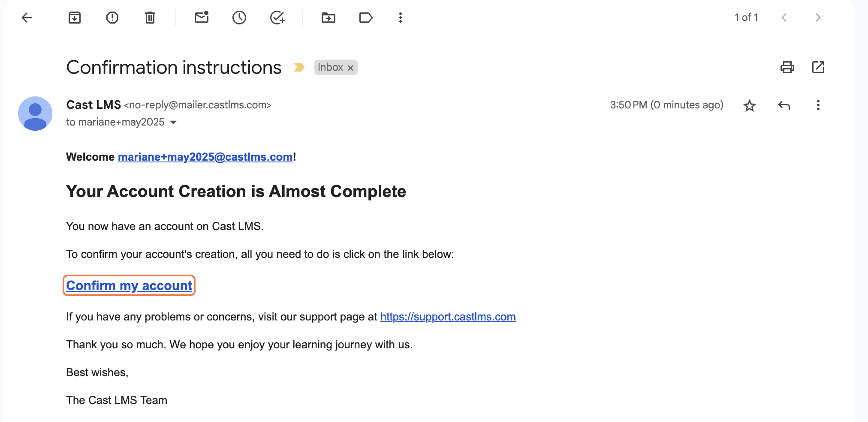Print the email conversation
This screenshot has height=422, width=868.
click(x=787, y=67)
